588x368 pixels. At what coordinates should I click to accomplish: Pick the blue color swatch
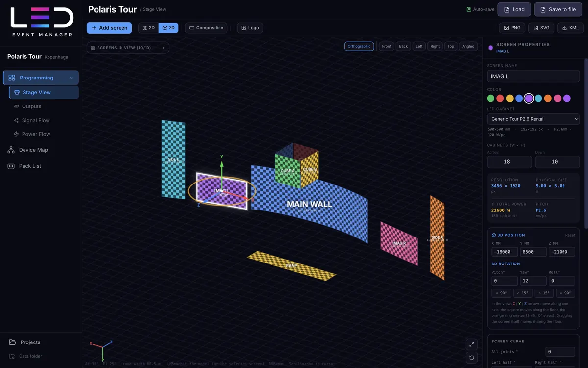pos(519,98)
